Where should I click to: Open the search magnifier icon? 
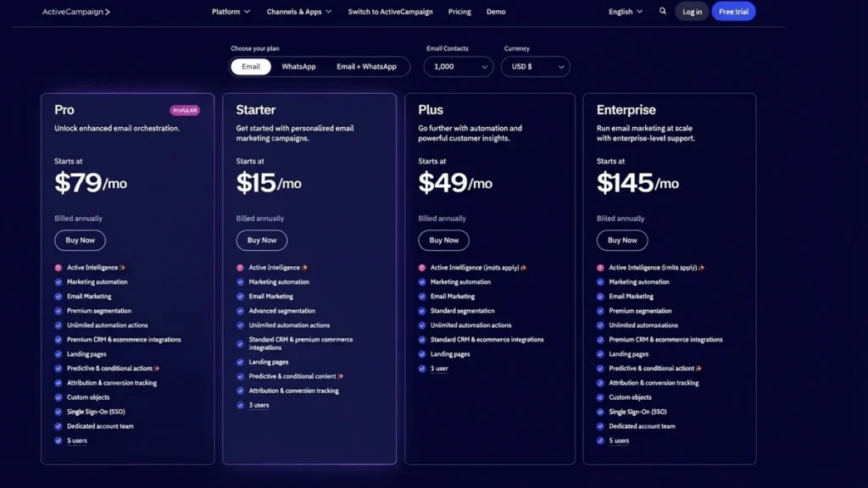663,11
